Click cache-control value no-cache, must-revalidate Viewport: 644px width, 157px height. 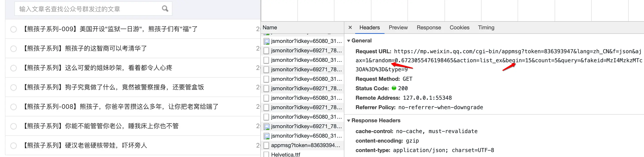tap(437, 131)
